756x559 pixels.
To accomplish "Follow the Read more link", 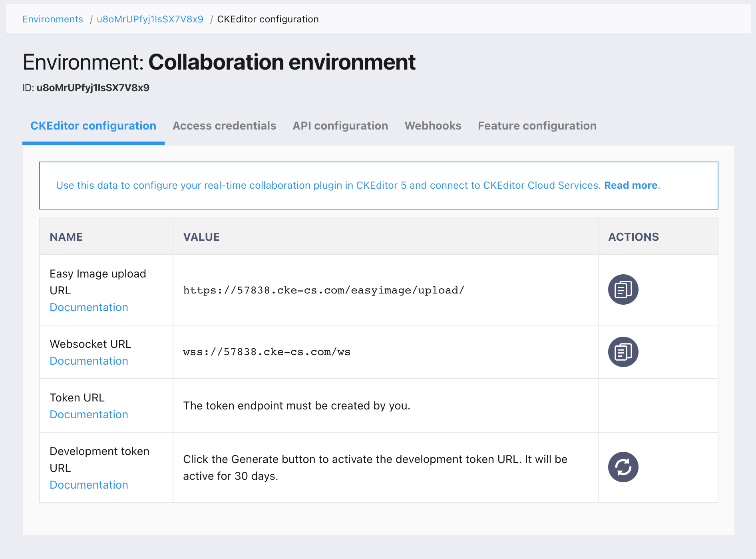I will (x=631, y=185).
